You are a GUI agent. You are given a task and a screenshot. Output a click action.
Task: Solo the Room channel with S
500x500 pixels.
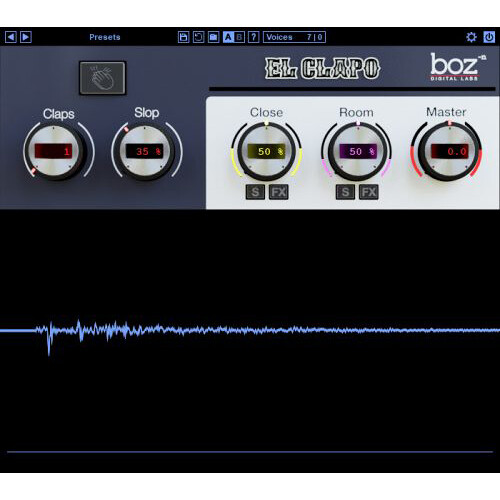coord(345,192)
